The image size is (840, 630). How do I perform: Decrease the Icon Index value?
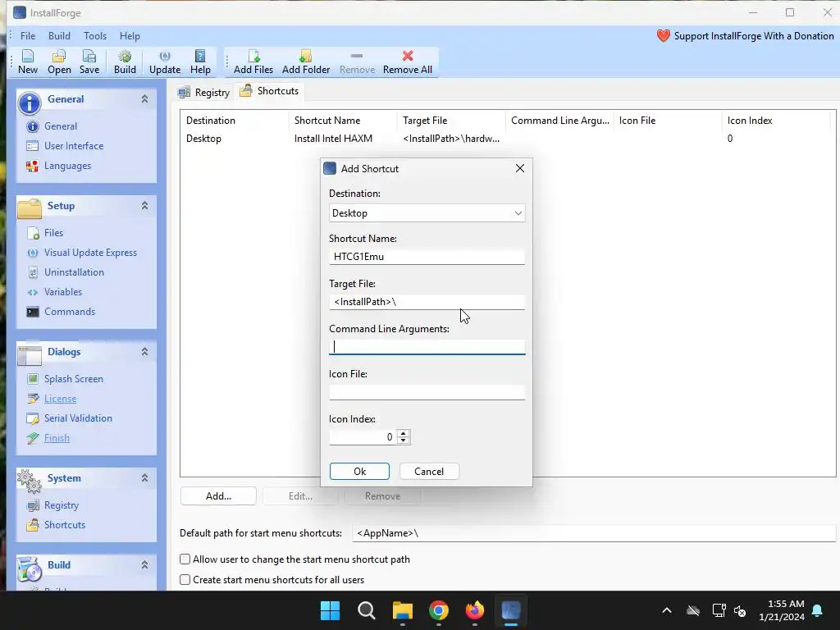tap(404, 441)
